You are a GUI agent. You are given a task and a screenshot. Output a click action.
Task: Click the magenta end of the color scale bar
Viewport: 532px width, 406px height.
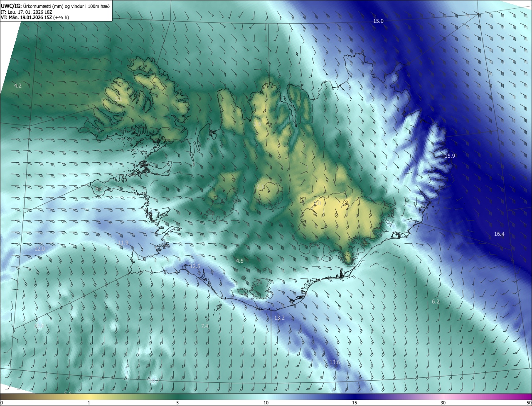point(524,396)
